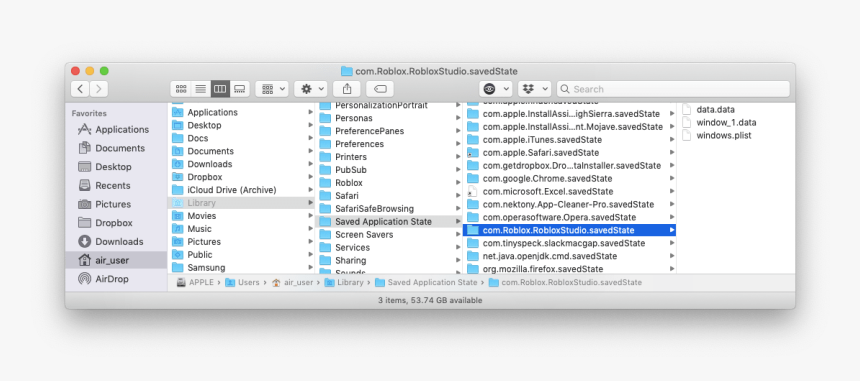The height and width of the screenshot is (381, 860).
Task: Select the Screen Savers folder
Action: click(389, 235)
